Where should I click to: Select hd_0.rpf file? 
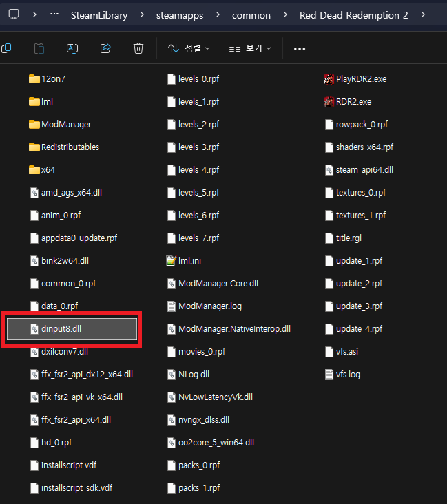coord(51,443)
